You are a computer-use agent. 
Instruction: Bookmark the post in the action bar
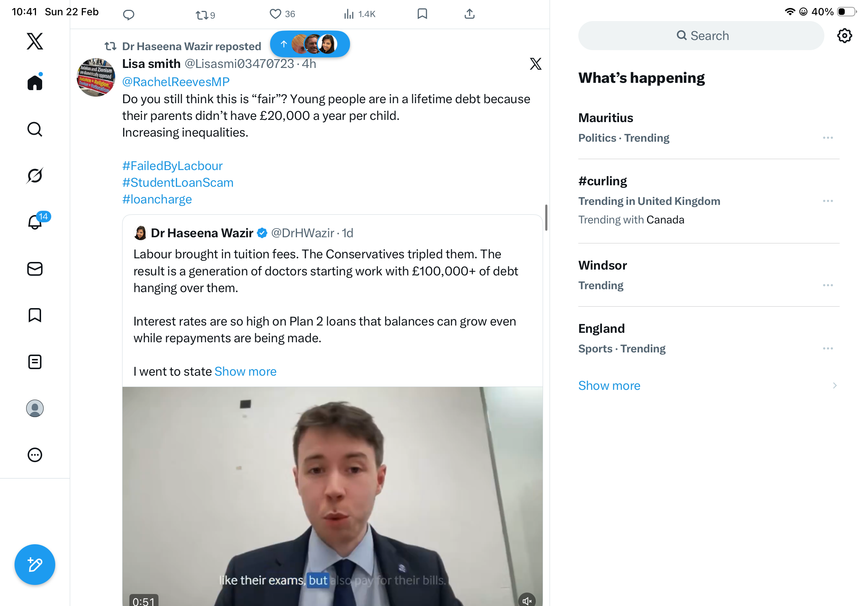coord(422,15)
